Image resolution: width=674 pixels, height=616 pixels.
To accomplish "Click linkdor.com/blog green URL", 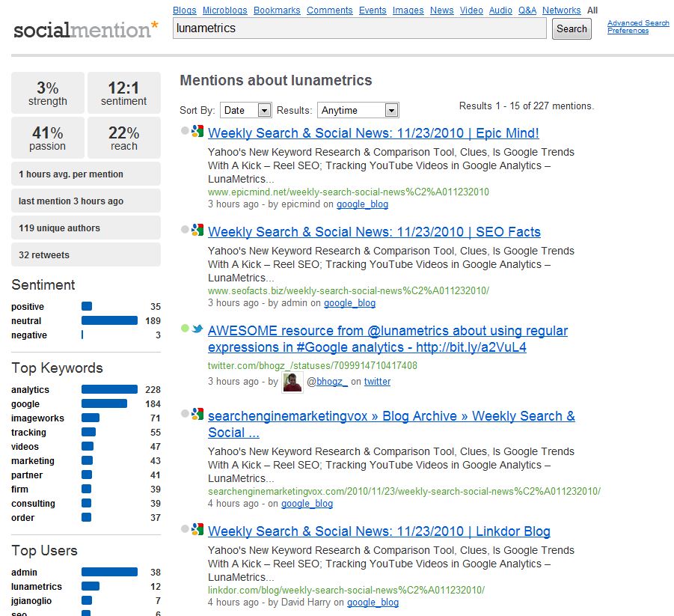I will [346, 591].
